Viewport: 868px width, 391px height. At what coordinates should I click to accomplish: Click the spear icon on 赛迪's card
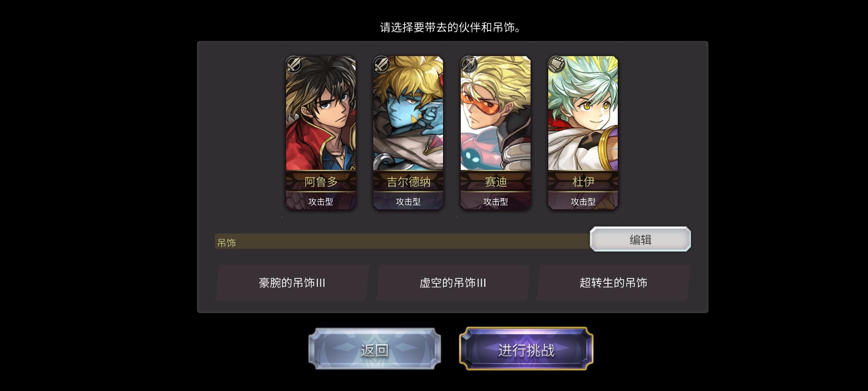click(x=469, y=64)
